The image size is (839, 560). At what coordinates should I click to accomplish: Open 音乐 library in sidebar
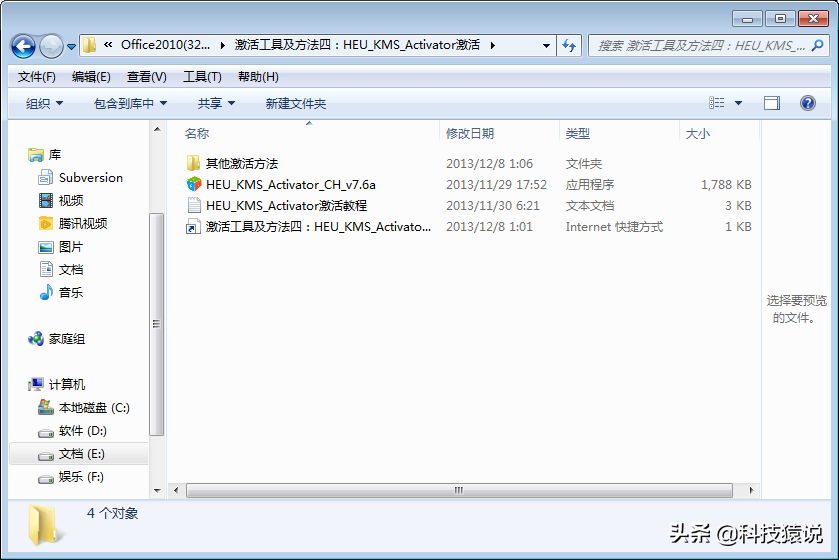(x=71, y=293)
